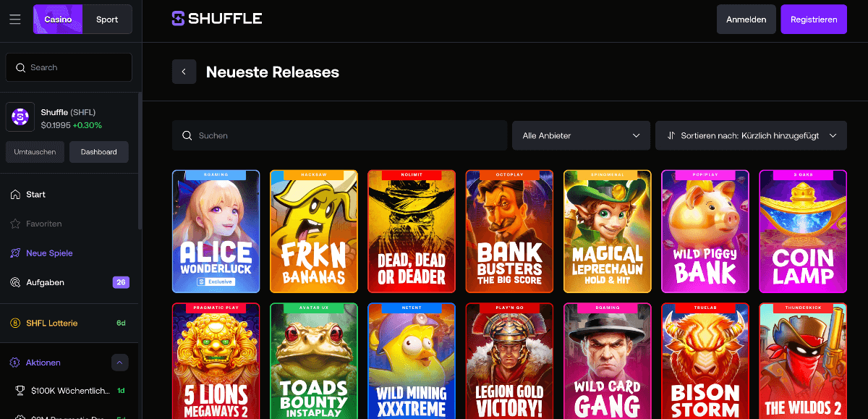
Task: Open the Alice Wonderluck game thumbnail
Action: 216,232
